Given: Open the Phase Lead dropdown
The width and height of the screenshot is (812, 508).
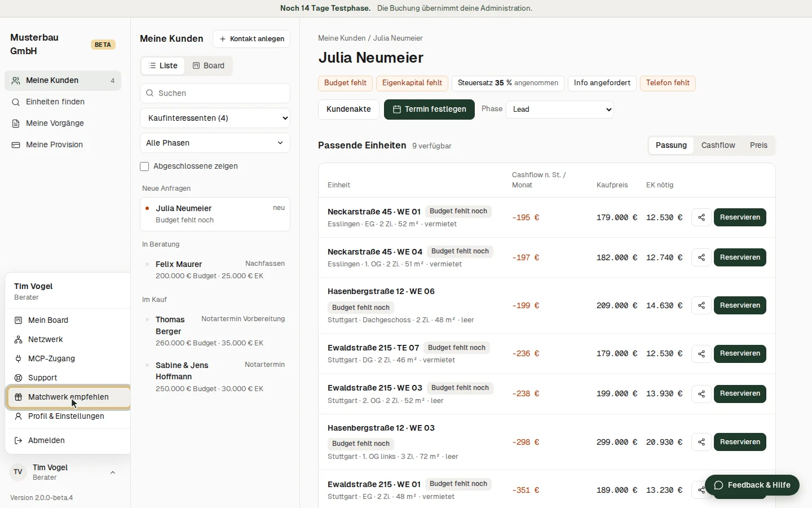Looking at the screenshot, I should pyautogui.click(x=560, y=110).
